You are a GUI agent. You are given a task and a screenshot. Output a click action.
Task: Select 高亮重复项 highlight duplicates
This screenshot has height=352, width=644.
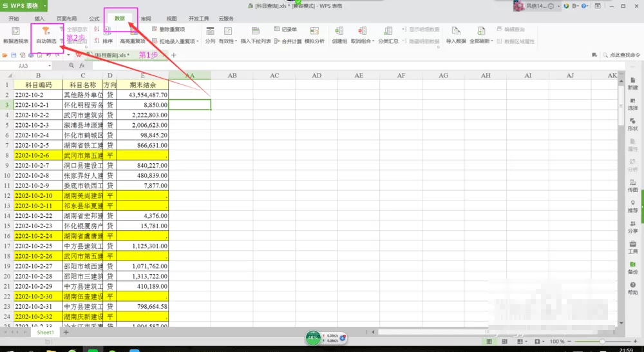(x=133, y=35)
